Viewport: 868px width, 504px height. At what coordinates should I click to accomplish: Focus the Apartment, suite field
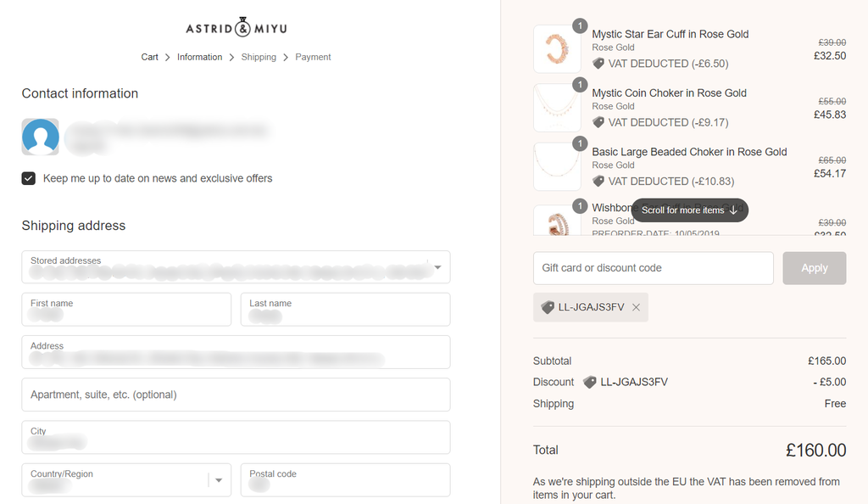236,395
